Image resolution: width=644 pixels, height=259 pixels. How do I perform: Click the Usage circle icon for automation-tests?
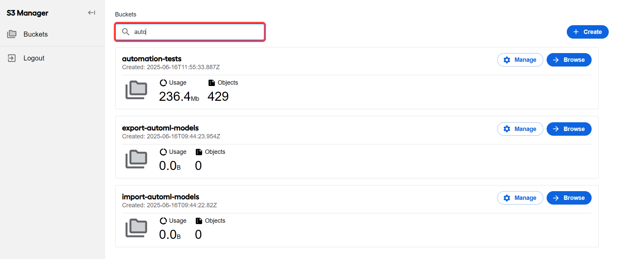click(163, 83)
